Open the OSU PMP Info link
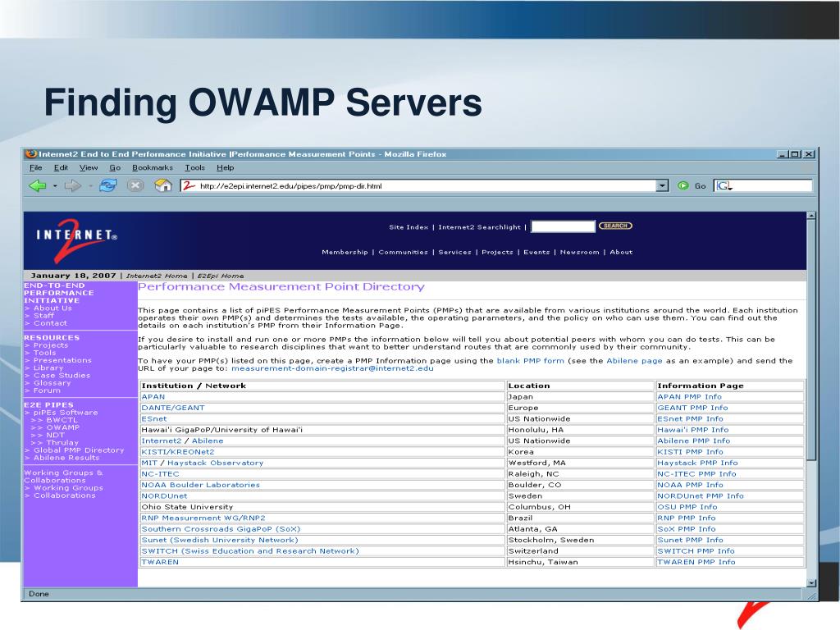 pos(687,507)
